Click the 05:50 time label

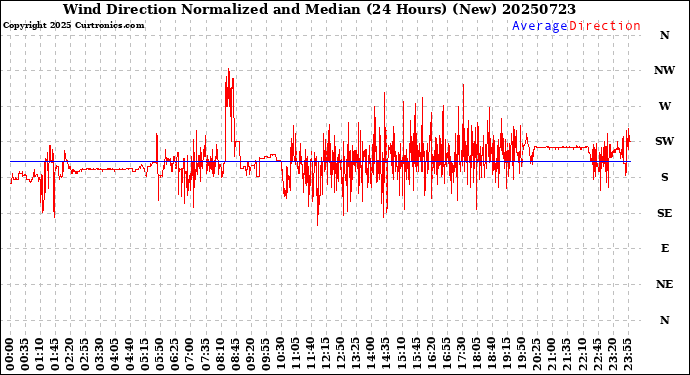(160, 354)
